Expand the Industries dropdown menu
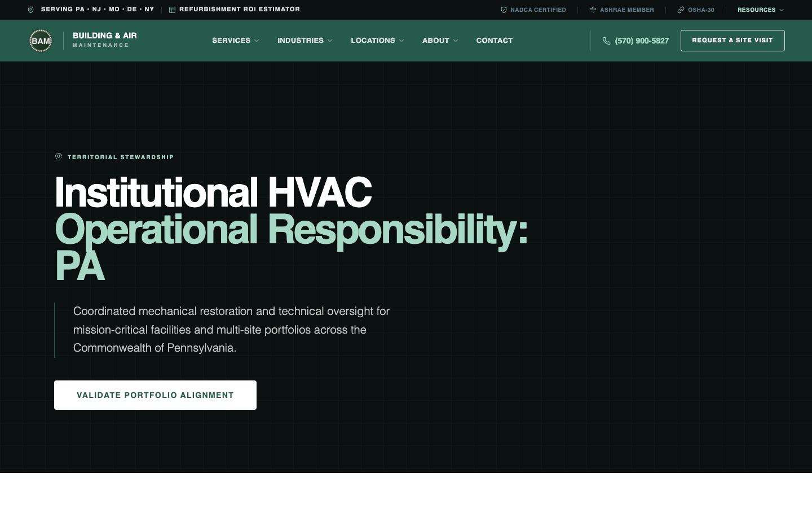The height and width of the screenshot is (508, 812). click(x=304, y=41)
